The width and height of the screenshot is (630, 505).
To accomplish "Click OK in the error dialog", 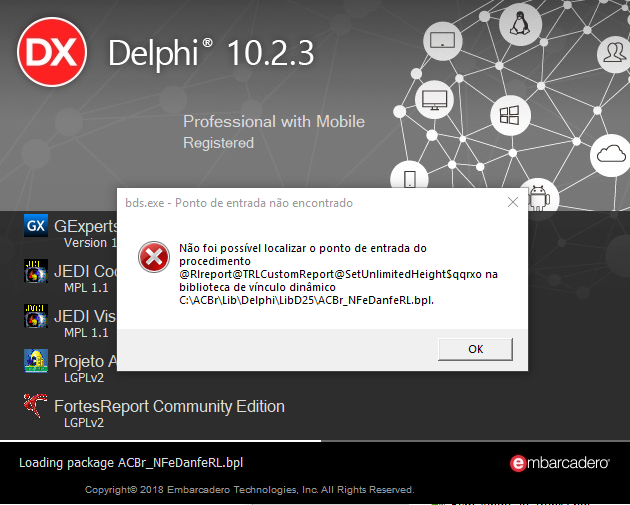I will (x=475, y=349).
